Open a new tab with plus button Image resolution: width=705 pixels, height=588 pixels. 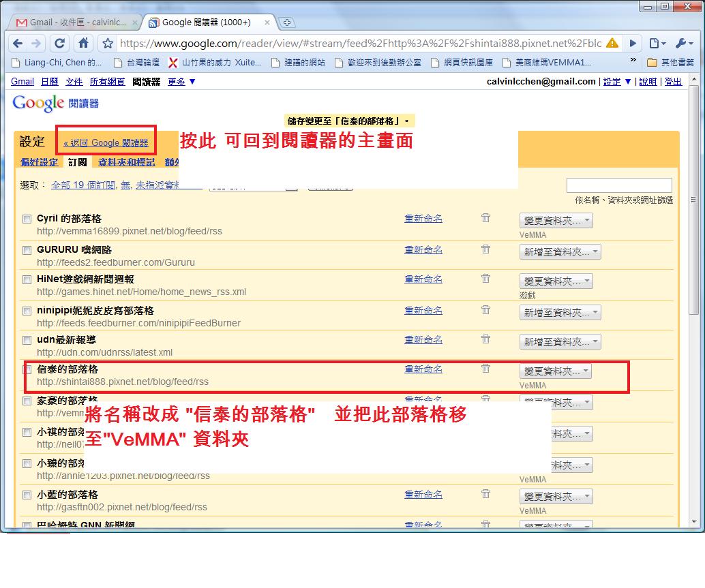(287, 22)
